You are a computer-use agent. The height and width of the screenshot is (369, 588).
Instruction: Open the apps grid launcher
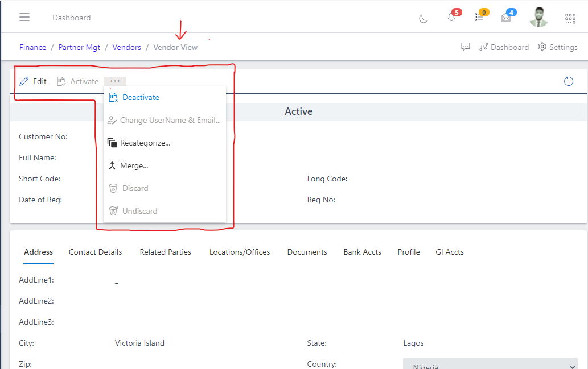(x=570, y=18)
